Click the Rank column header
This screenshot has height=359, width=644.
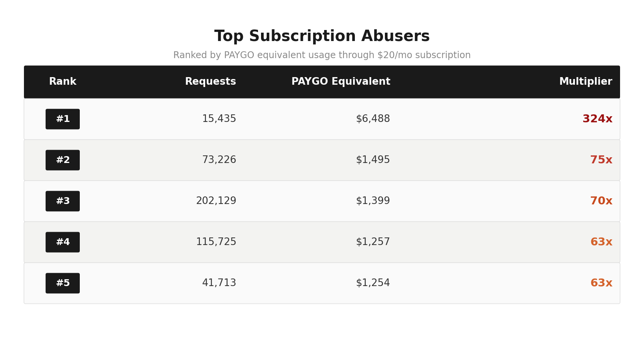(63, 82)
